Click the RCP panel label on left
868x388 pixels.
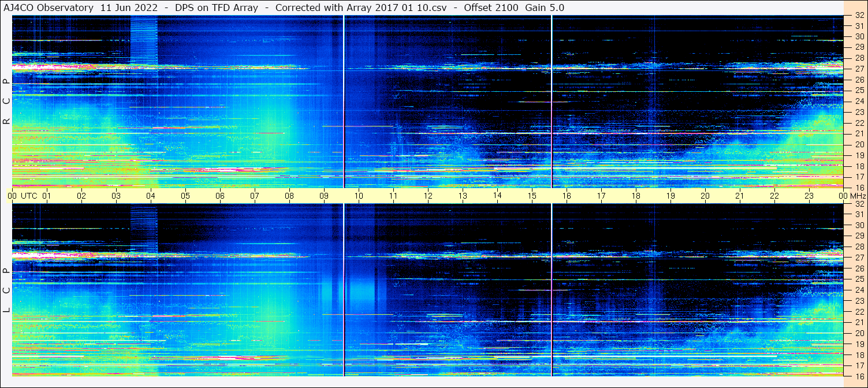6,101
